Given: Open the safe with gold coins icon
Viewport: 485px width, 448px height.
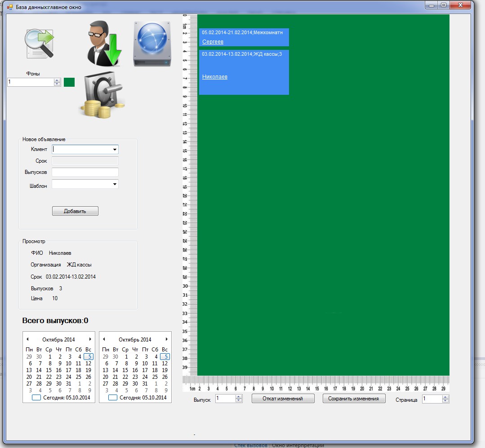Looking at the screenshot, I should pos(102,95).
